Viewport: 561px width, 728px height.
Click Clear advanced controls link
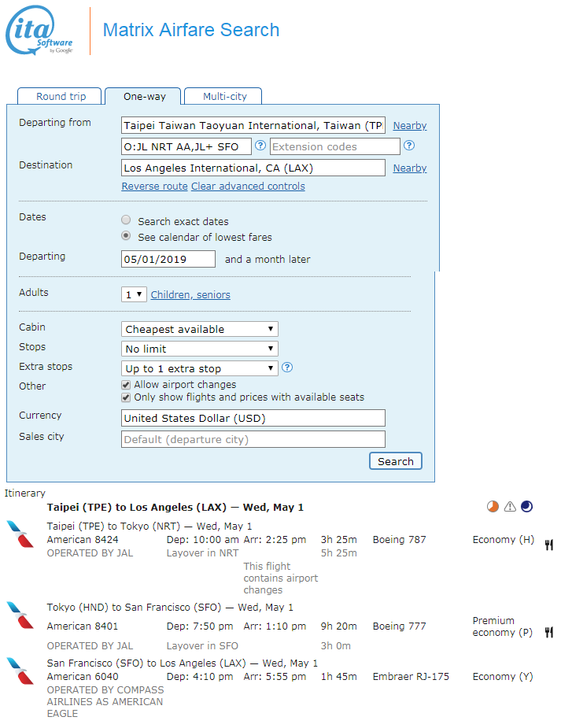249,187
